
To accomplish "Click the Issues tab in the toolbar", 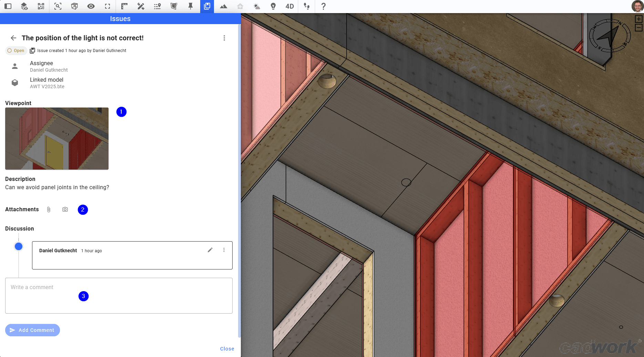I will tap(207, 6).
